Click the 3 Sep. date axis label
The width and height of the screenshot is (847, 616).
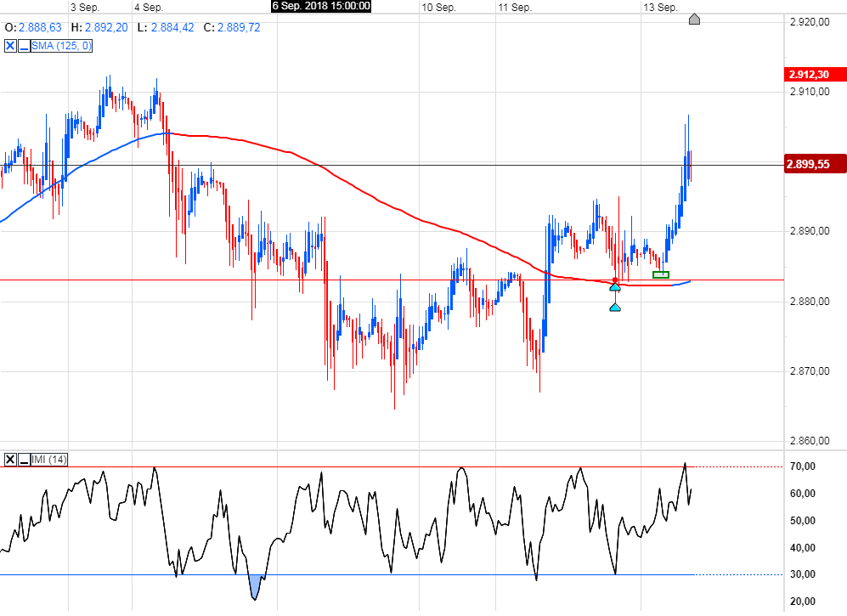[x=85, y=8]
